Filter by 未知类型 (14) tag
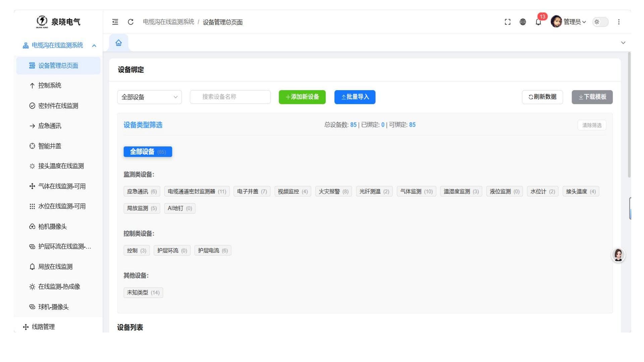Screen dimensions: 644x362 click(x=143, y=292)
